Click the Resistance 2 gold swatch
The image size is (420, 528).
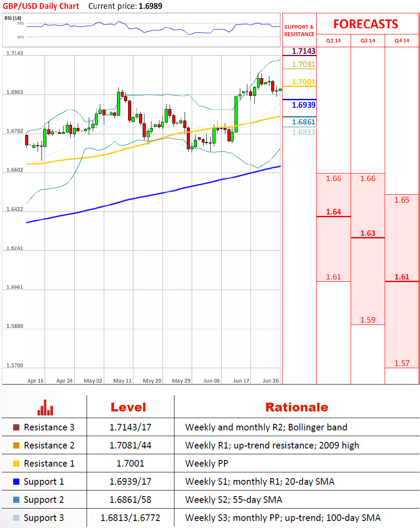(x=16, y=445)
